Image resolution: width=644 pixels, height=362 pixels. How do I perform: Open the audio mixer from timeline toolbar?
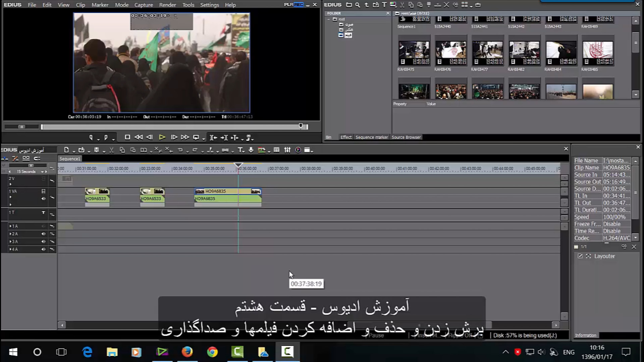287,150
